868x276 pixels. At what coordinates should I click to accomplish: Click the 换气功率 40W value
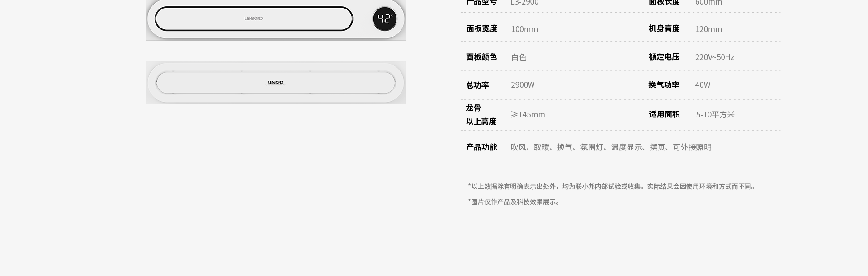pos(703,85)
